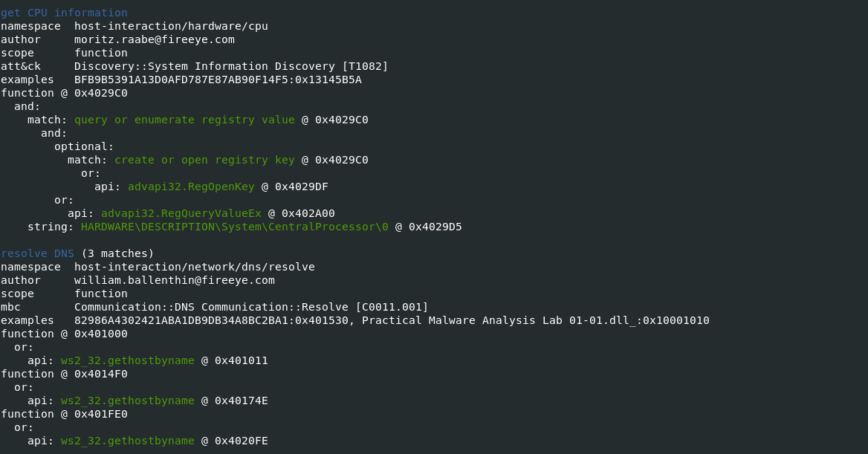
Task: Click the host-interaction/network/dns/resolve namespace
Action: tap(194, 267)
